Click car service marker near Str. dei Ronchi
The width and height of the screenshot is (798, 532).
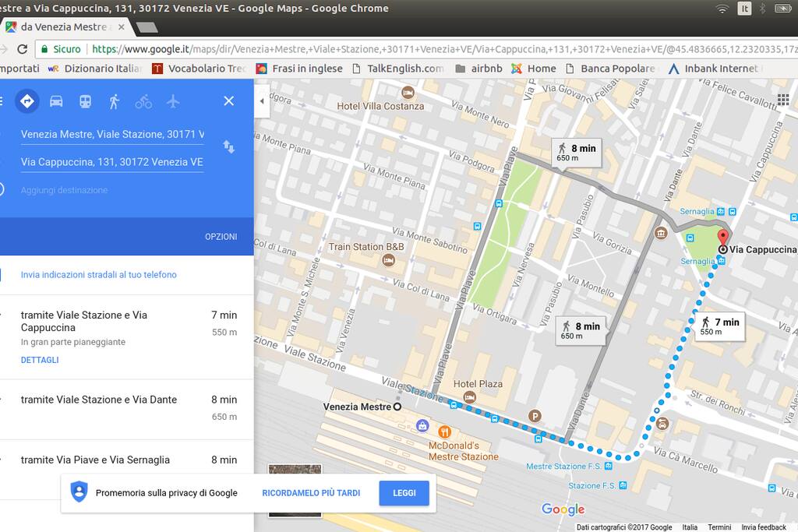(x=662, y=424)
